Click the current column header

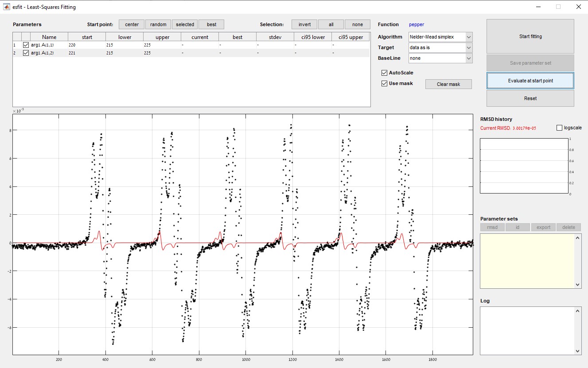point(200,37)
